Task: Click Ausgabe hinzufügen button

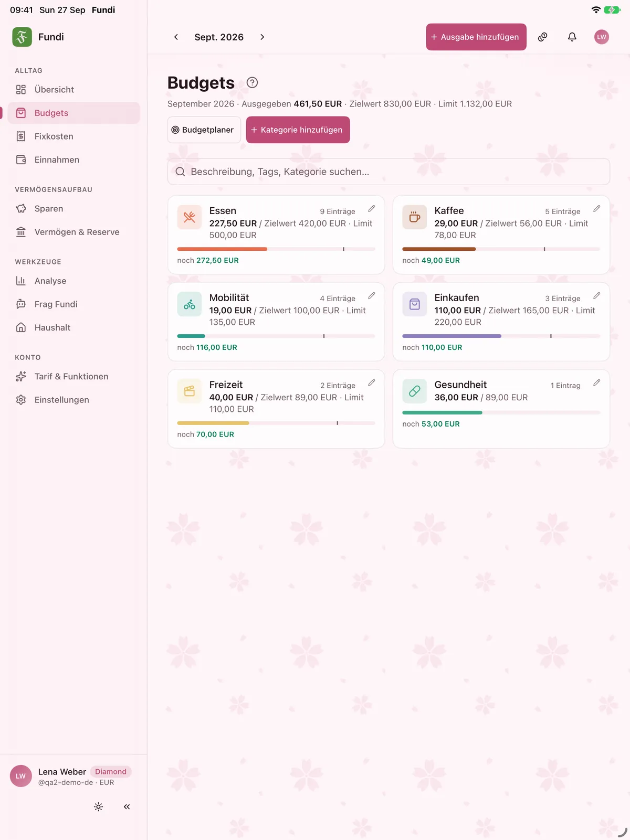Action: pos(476,37)
